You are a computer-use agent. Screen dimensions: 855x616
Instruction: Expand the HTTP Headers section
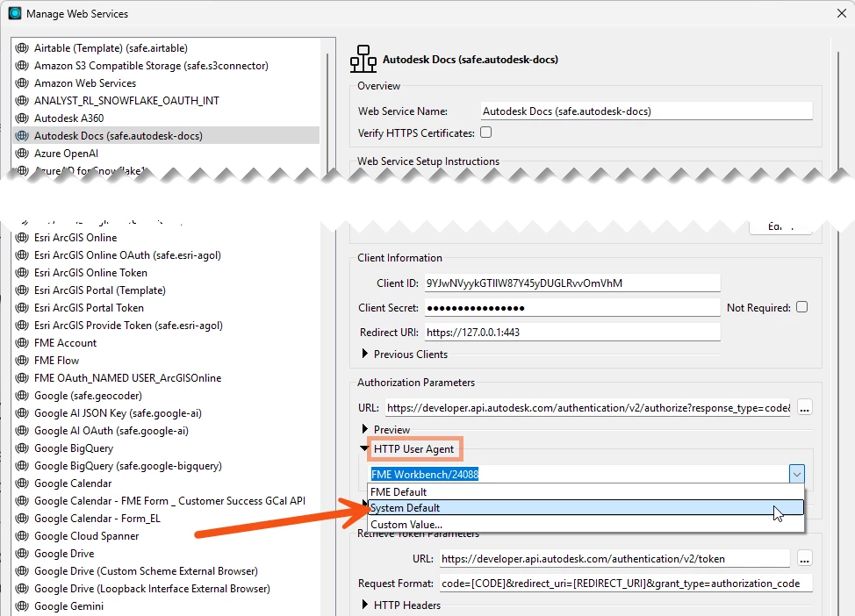[x=365, y=605]
